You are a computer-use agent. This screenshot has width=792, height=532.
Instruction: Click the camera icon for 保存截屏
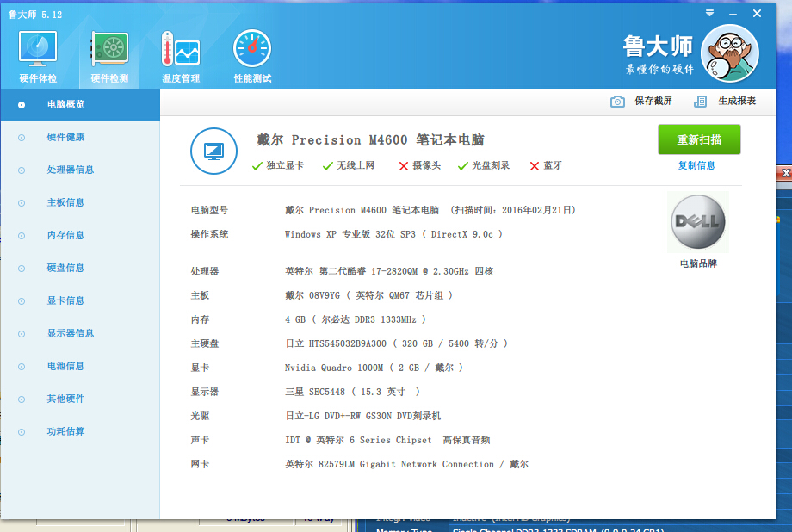(x=617, y=102)
